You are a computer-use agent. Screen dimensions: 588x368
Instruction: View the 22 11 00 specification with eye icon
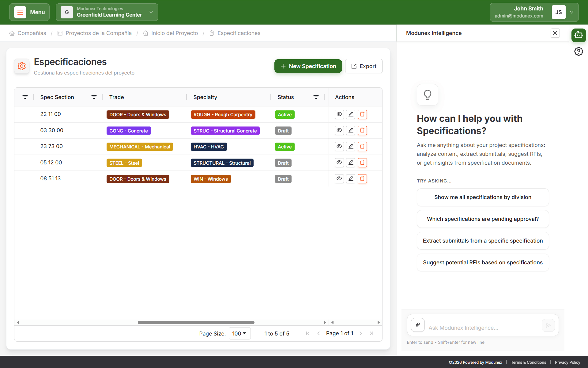(339, 114)
